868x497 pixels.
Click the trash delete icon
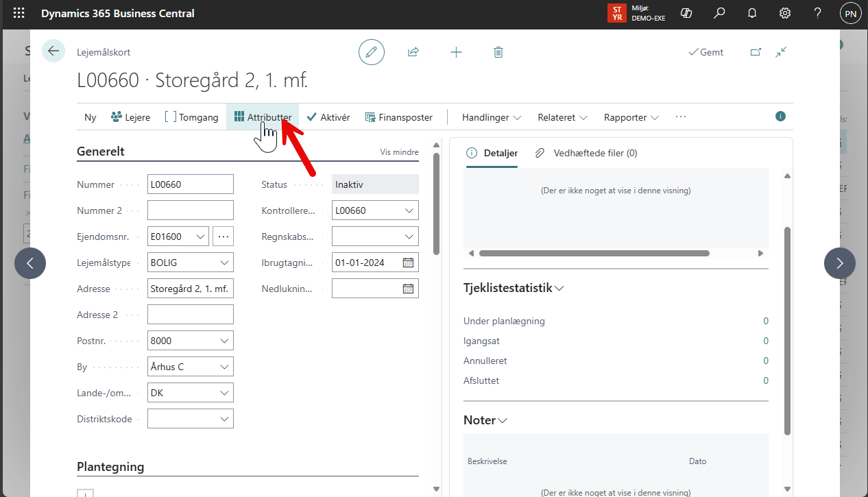click(498, 52)
